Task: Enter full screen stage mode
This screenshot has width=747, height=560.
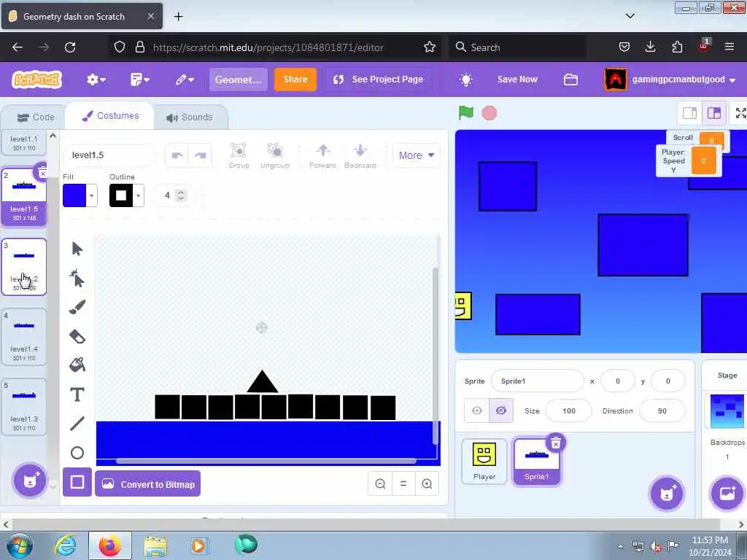Action: [x=740, y=113]
